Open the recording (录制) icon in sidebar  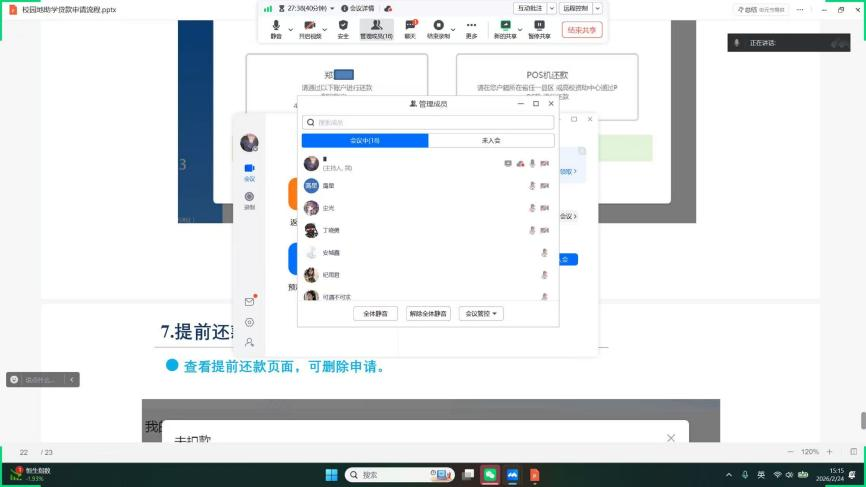click(249, 197)
